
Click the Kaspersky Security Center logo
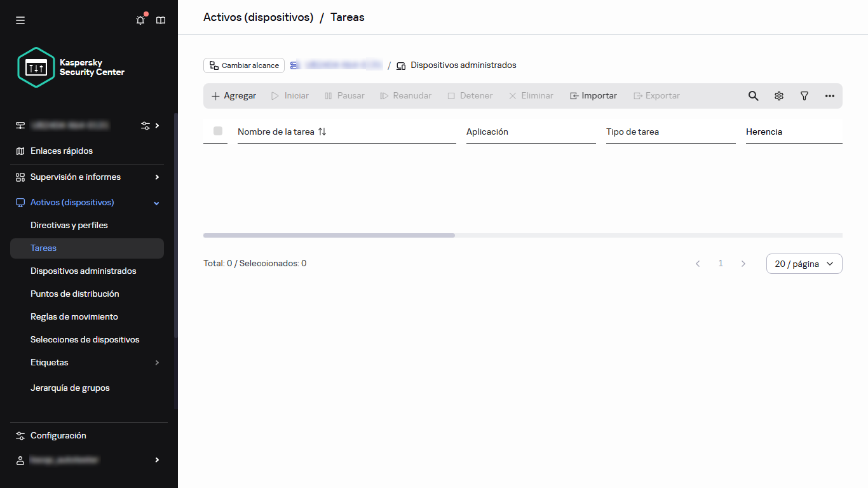[x=71, y=67]
